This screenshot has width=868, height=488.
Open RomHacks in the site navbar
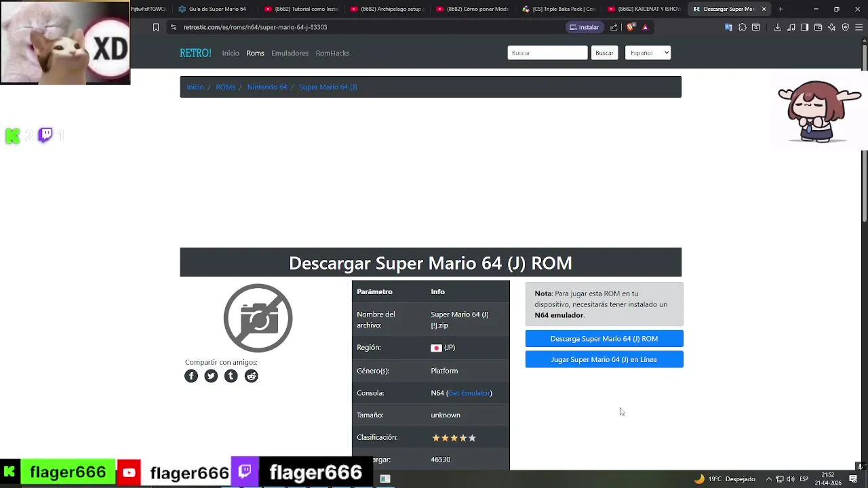coord(332,53)
